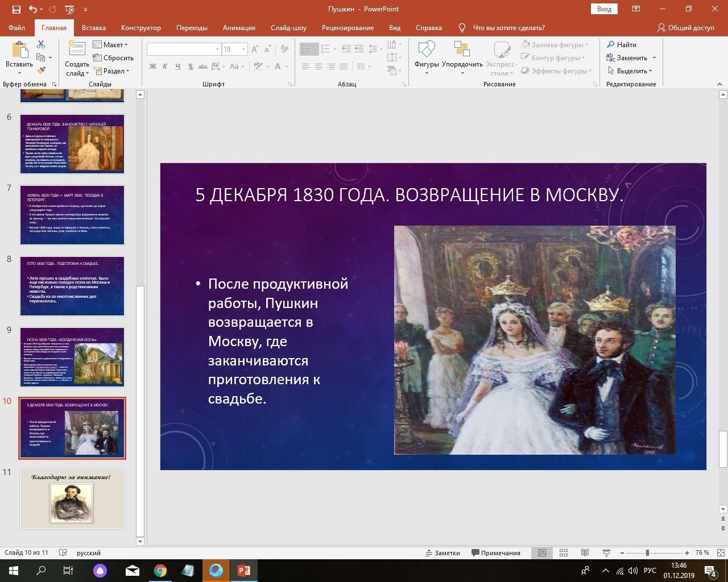Click spell check icon in status bar

(64, 552)
